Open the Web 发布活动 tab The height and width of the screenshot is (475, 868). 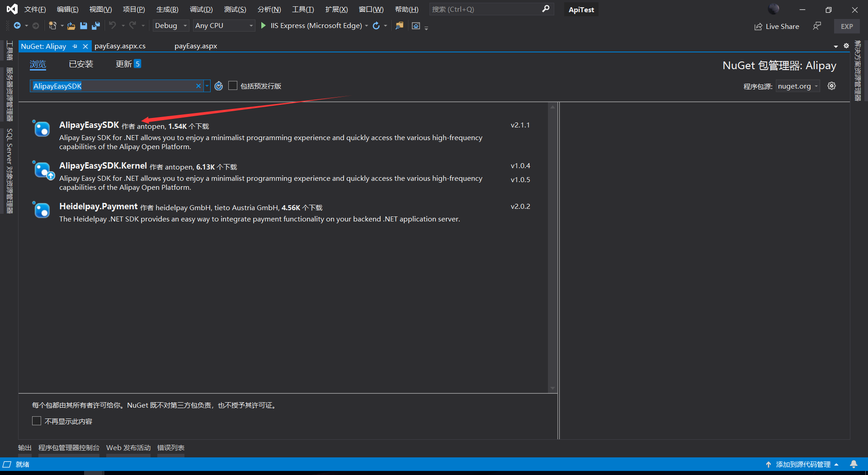(128, 447)
